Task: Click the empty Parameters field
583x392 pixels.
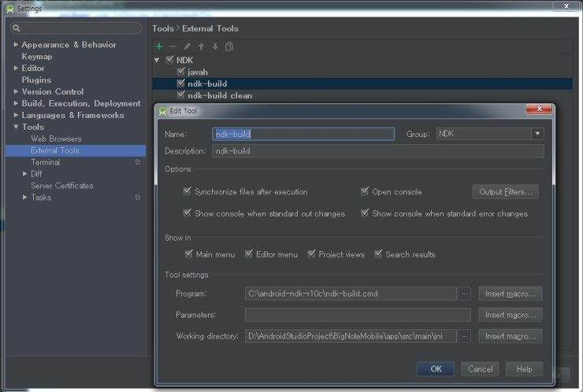Action: coord(358,315)
